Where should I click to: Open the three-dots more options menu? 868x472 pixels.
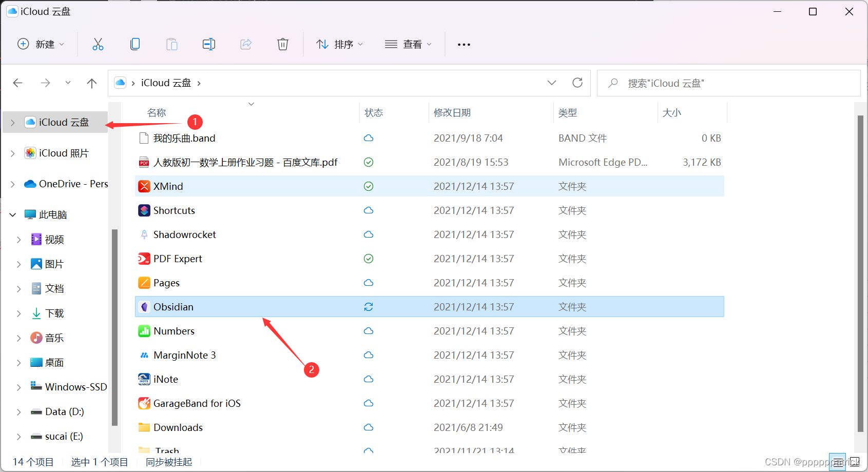[464, 45]
